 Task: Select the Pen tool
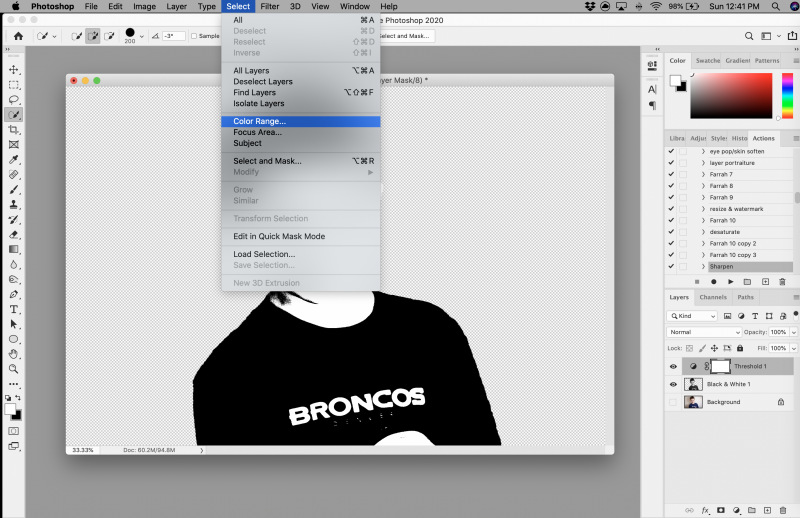coord(14,294)
